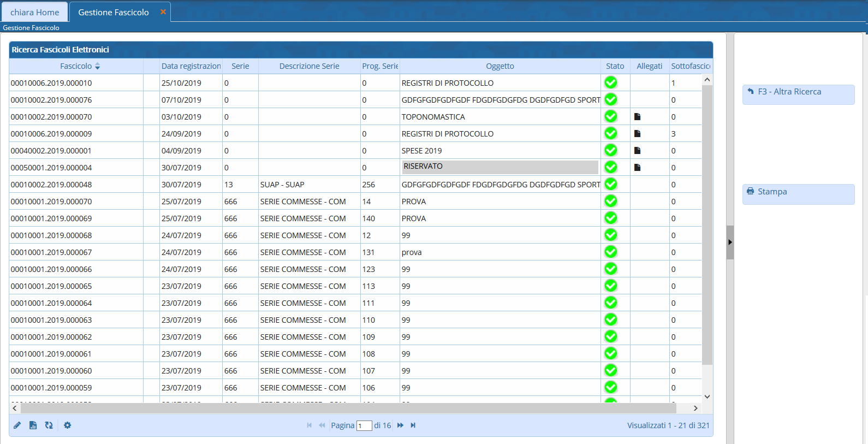
Task: Click green status check of first row
Action: pyautogui.click(x=611, y=82)
